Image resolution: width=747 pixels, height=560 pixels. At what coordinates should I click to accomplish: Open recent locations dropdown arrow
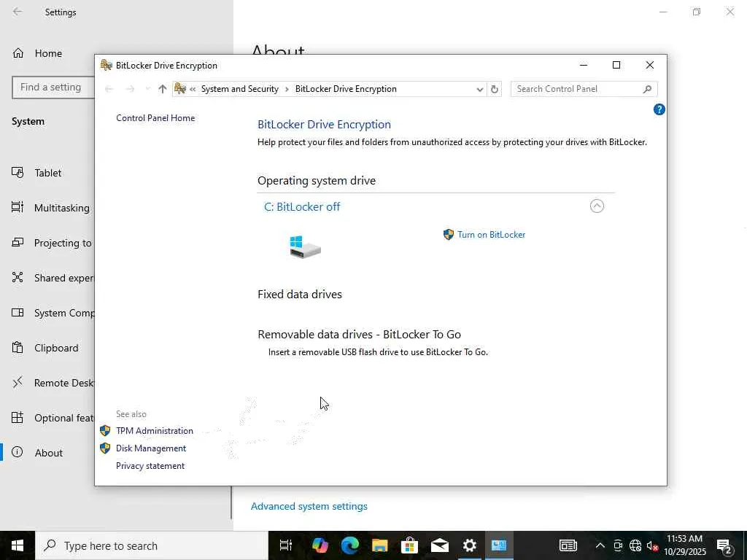point(147,89)
